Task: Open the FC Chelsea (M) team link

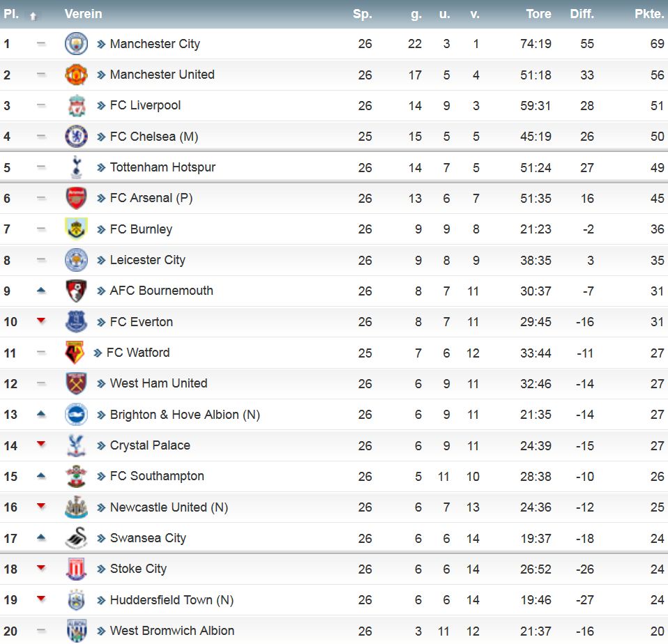Action: 154,137
